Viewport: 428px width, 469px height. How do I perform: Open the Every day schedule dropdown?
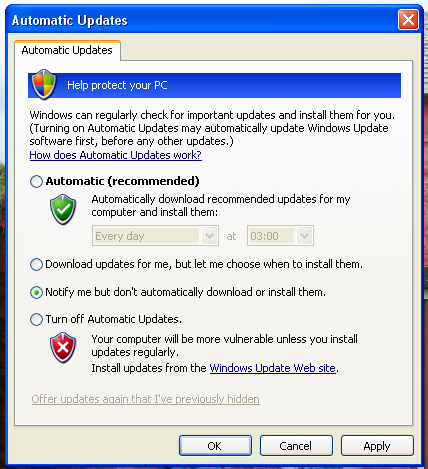[155, 236]
